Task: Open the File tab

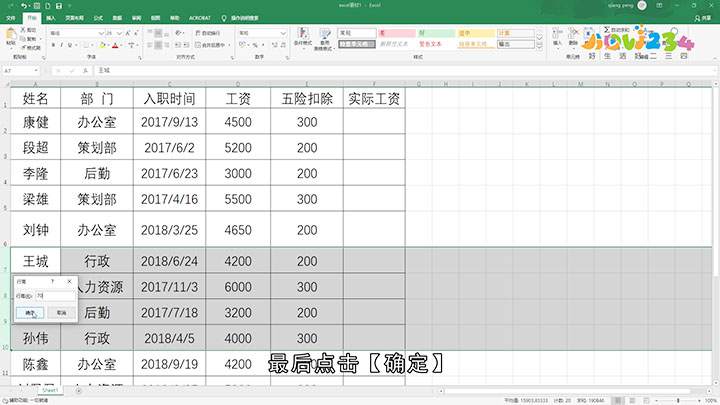Action: 11,18
